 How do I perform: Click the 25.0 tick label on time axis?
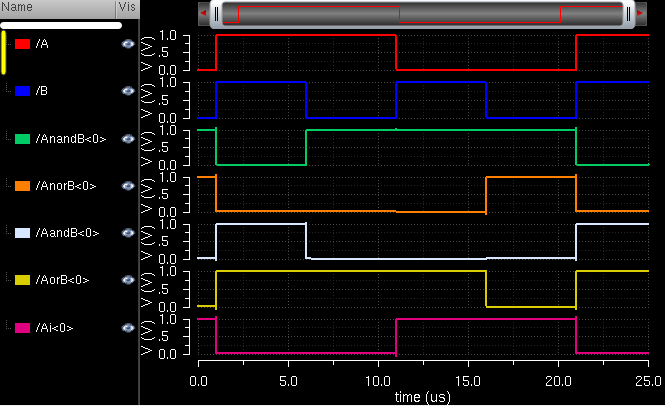[648, 381]
